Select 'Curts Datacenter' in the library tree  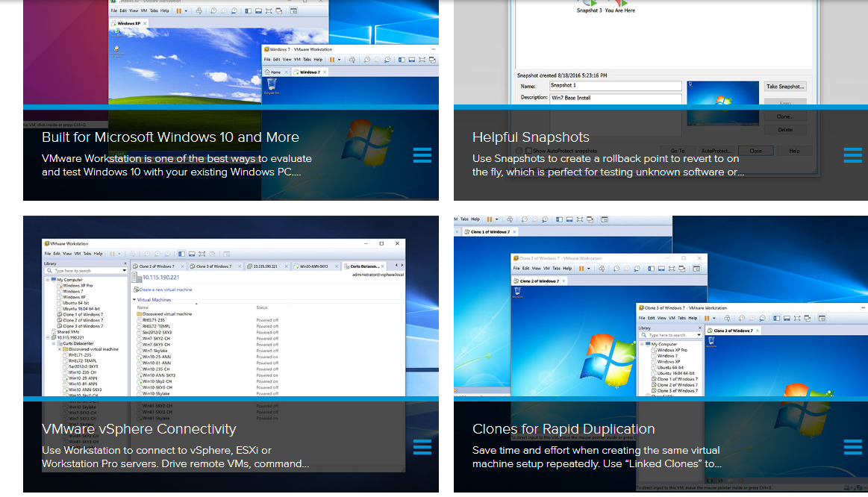78,344
